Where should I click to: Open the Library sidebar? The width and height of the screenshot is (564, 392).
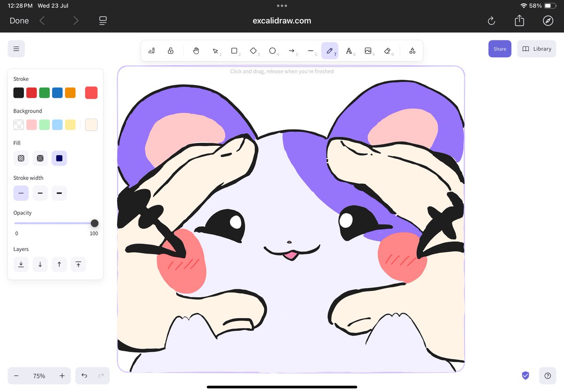click(536, 49)
